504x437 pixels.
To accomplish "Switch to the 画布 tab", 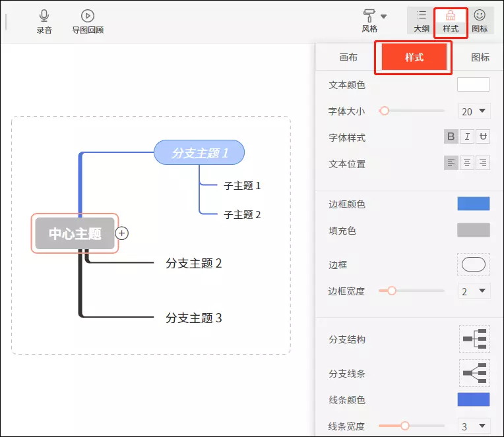I will (348, 57).
